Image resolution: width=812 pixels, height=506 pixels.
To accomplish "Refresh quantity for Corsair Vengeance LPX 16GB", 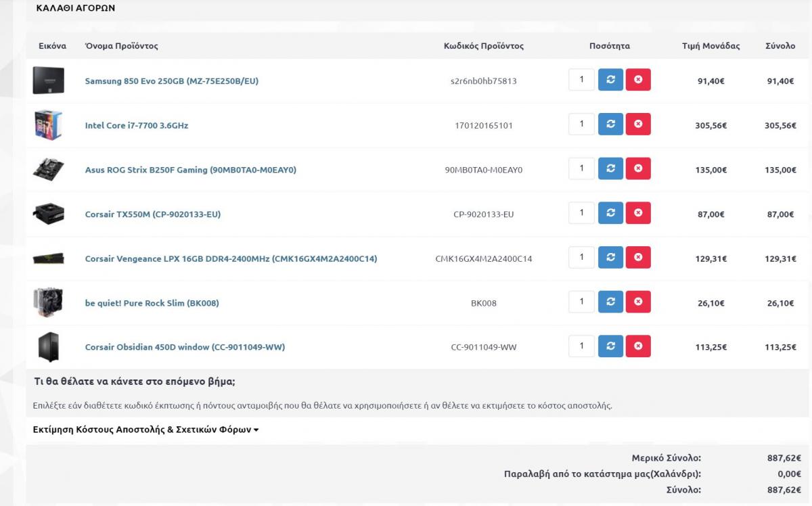I will tap(610, 258).
